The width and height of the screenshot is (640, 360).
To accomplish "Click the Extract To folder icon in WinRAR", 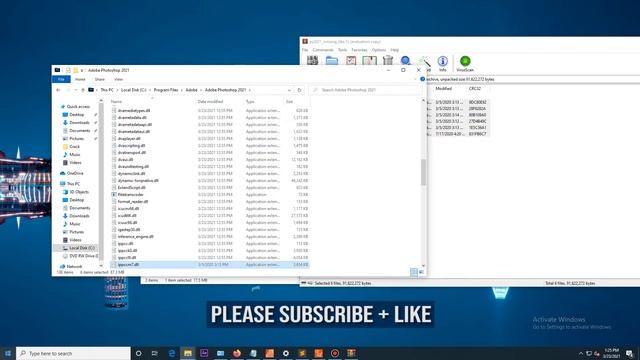I will [x=332, y=61].
